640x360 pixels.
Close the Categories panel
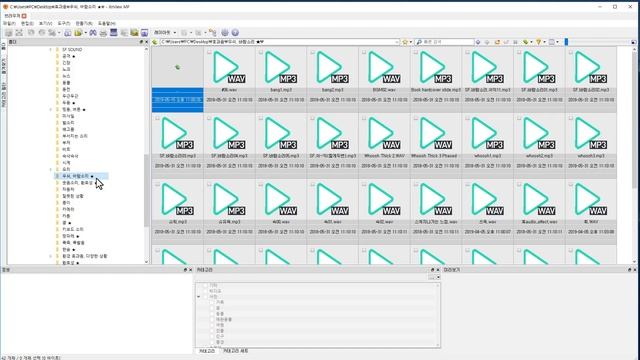[438, 270]
